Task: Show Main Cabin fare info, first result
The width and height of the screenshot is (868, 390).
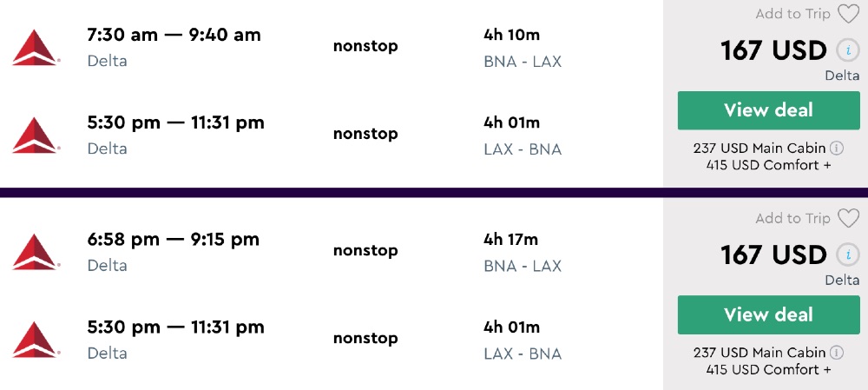Action: click(837, 149)
